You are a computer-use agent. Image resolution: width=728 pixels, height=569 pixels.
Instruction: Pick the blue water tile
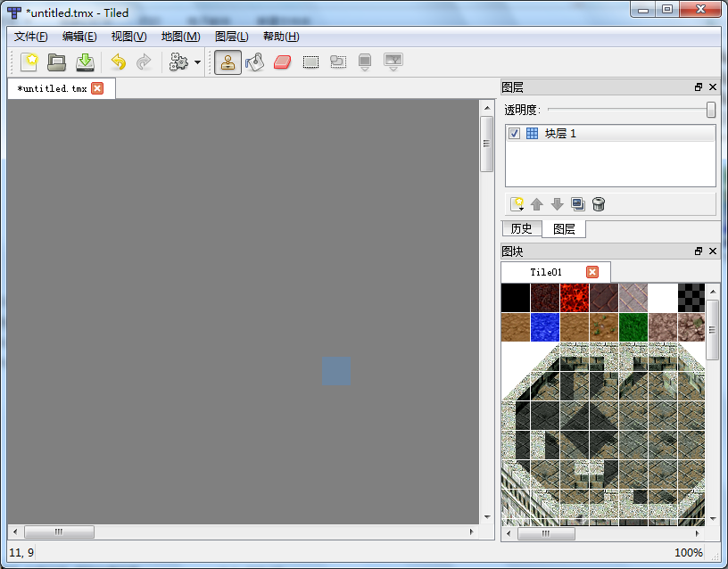point(544,327)
